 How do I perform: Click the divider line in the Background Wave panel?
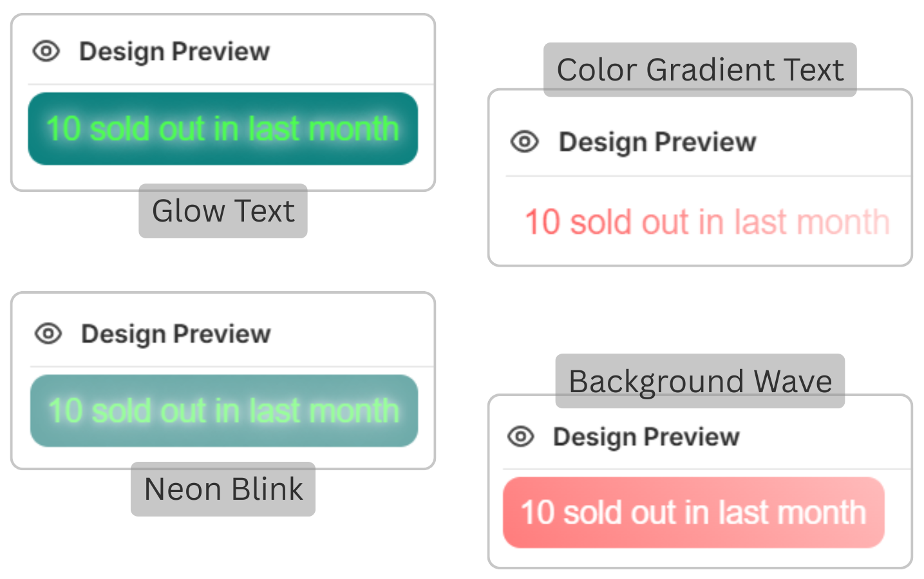coord(706,470)
